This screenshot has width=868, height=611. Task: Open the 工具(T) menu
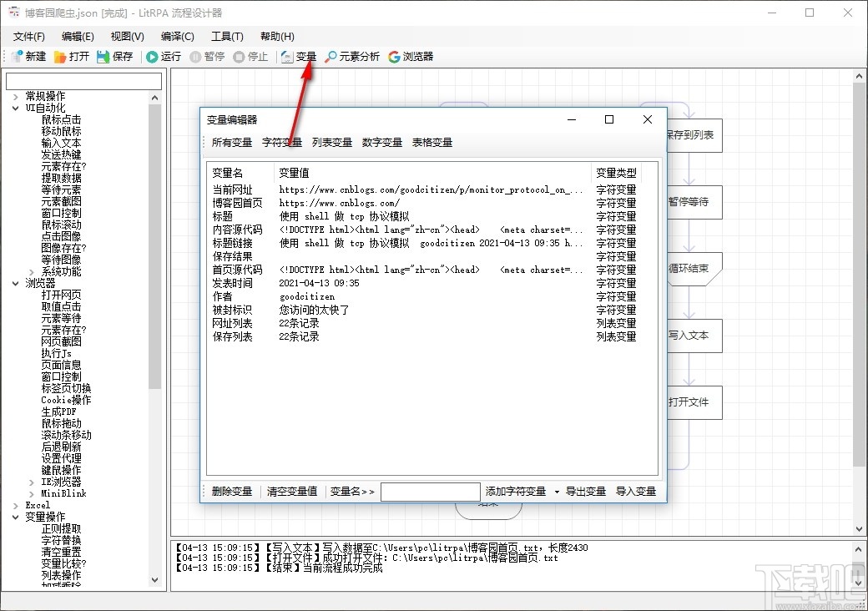[227, 36]
